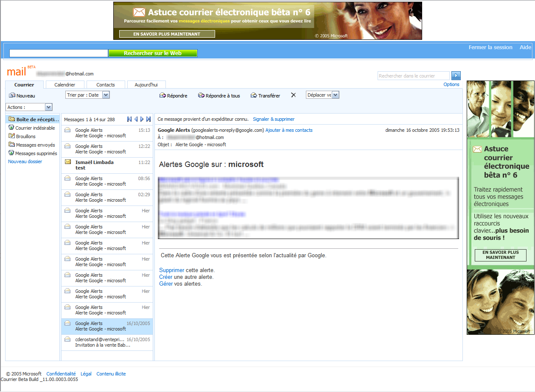Click Nouveau dossier link
The image size is (535, 392).
pos(25,161)
